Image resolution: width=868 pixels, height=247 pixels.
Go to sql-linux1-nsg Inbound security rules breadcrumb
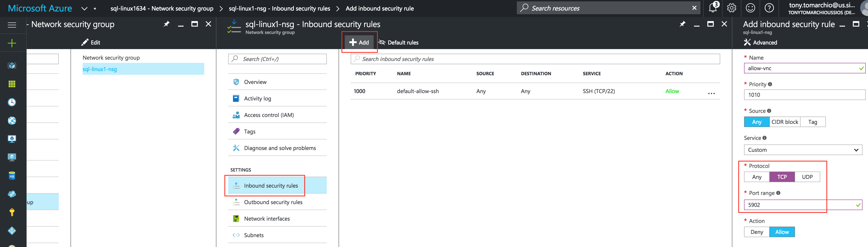[279, 8]
